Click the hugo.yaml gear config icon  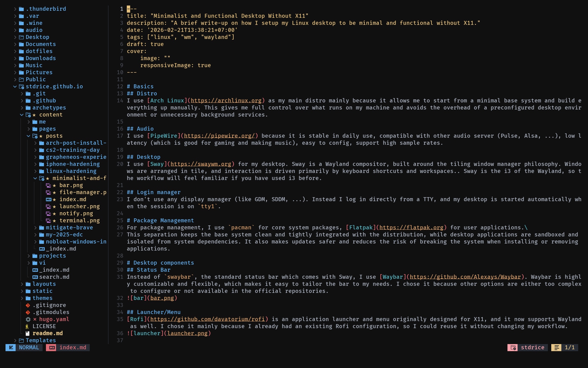tap(28, 319)
